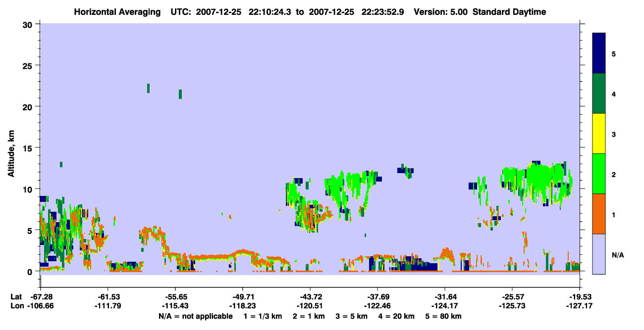Click the orange level 1 swatch

tap(599, 214)
